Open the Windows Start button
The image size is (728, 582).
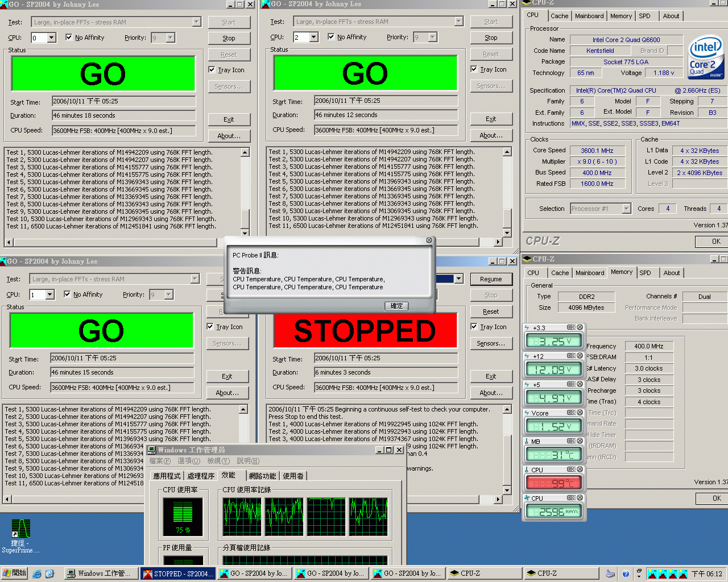pos(14,573)
